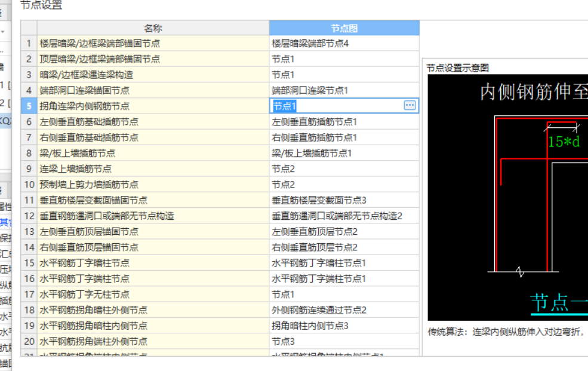This screenshot has width=588, height=371.
Task: Select row 11 垂直筋楼层变截面锚固节点
Action: pyautogui.click(x=153, y=200)
